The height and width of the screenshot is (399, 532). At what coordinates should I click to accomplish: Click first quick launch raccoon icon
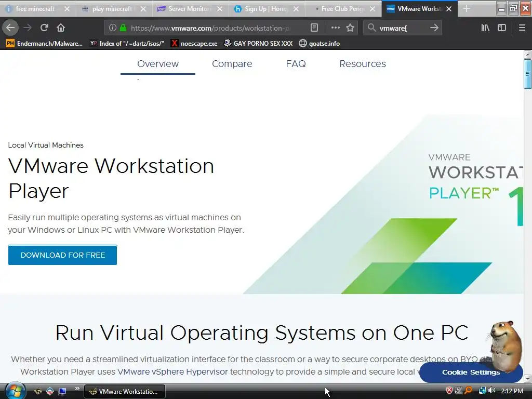[x=37, y=391]
